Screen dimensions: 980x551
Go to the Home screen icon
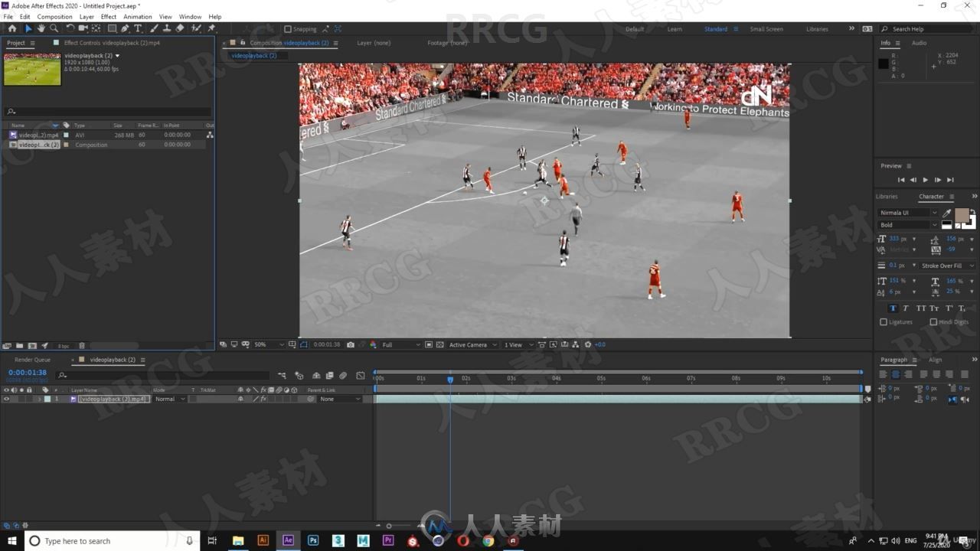[x=12, y=28]
